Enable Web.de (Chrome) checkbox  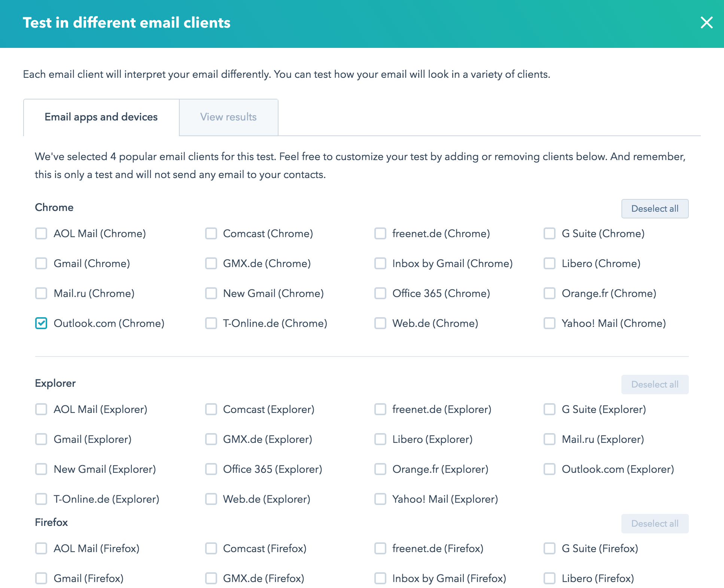point(380,323)
